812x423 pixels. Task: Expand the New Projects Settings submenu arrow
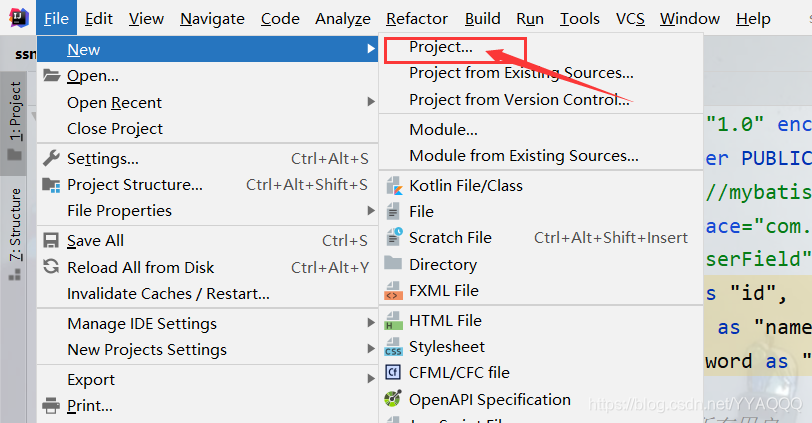click(371, 348)
